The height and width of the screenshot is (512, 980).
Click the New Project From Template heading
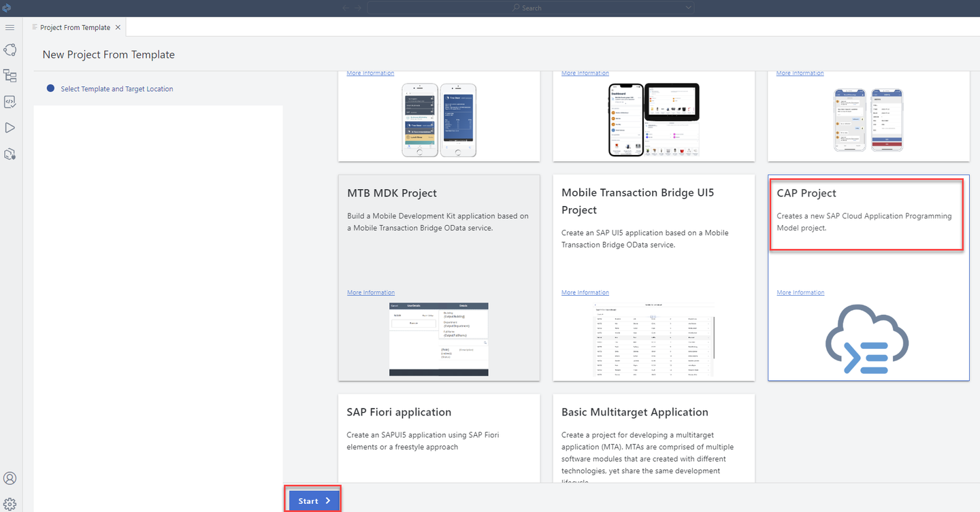[109, 54]
